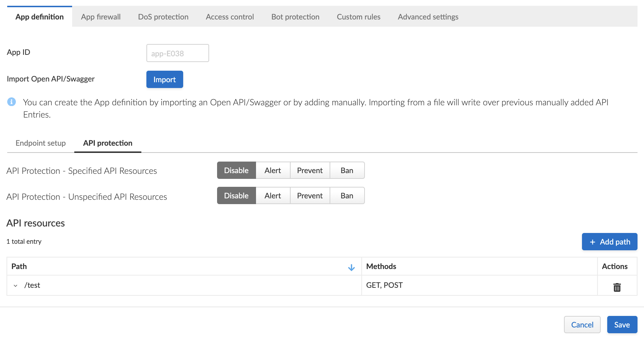Switch to Bot protection tab
This screenshot has height=339, width=644.
click(x=295, y=17)
